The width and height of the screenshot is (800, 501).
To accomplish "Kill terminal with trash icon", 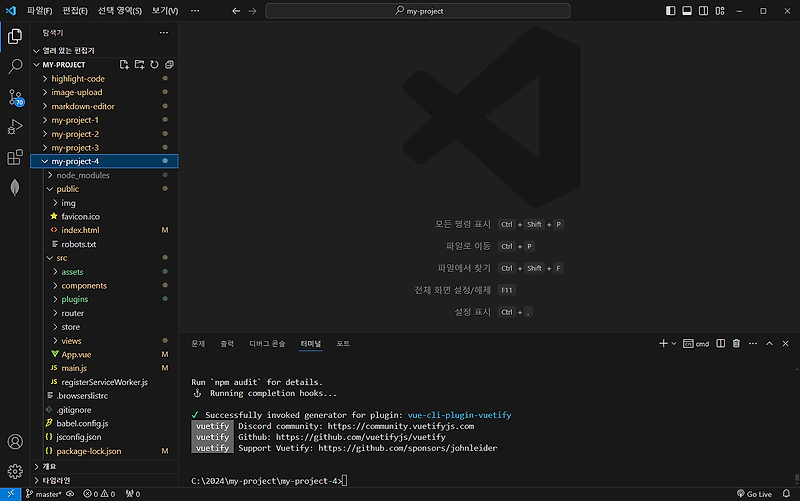I will click(x=736, y=344).
